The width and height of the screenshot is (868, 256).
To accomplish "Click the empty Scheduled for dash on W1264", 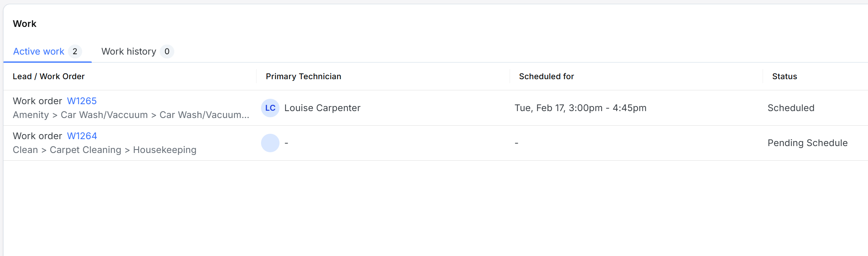I will pos(516,143).
